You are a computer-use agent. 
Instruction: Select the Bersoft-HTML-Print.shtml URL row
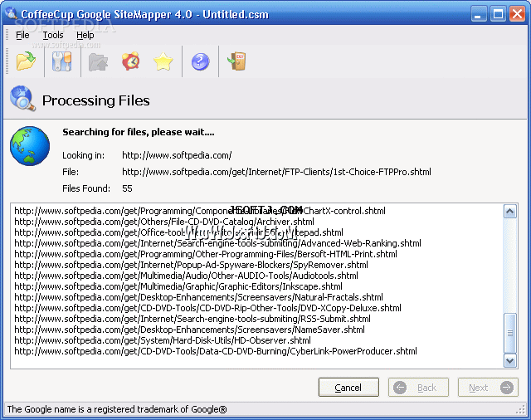pyautogui.click(x=206, y=254)
